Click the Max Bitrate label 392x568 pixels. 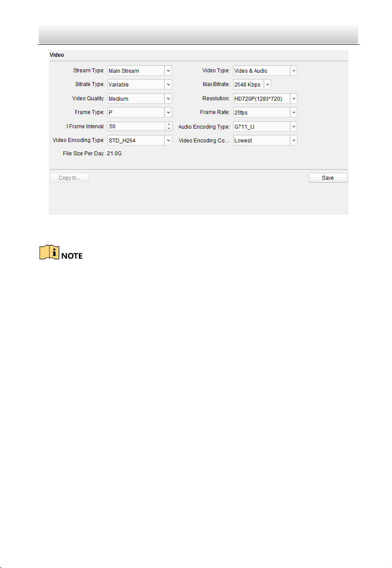point(216,84)
